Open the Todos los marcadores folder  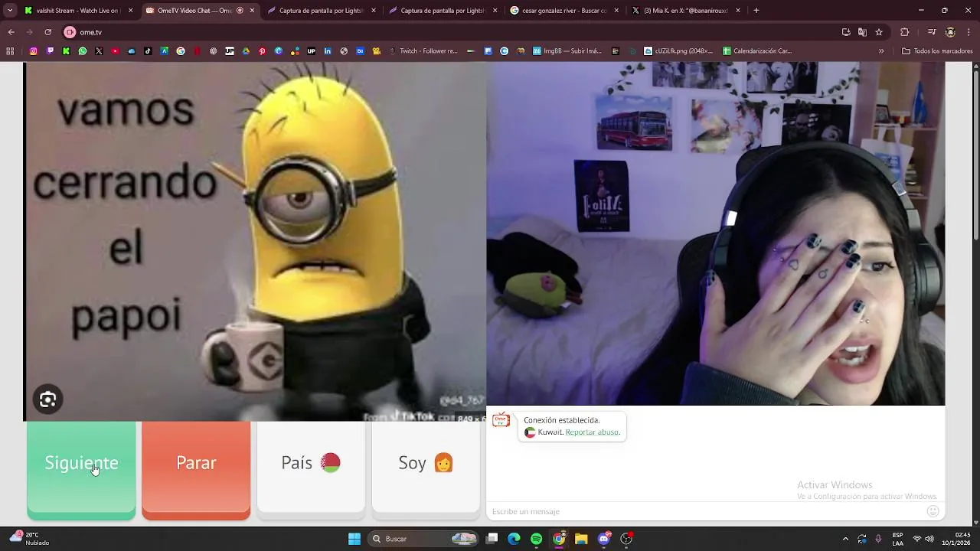pos(938,51)
